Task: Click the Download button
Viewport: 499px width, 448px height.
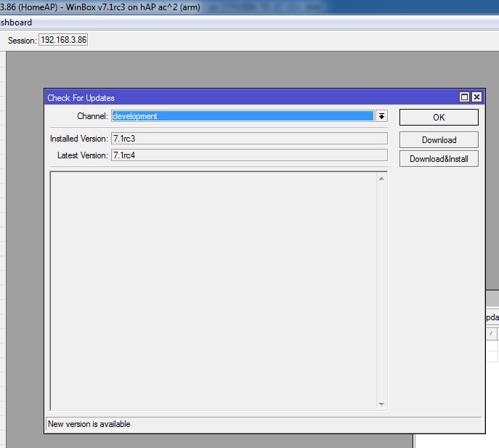Action: coord(439,140)
